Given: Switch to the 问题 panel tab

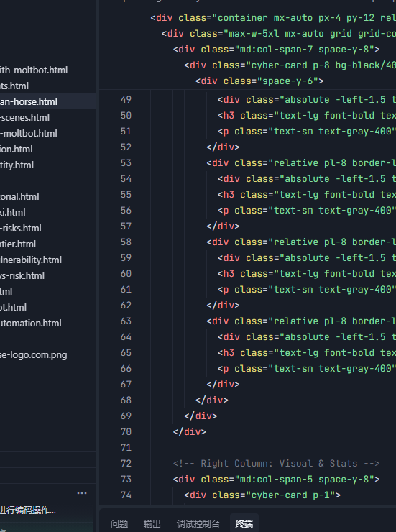Looking at the screenshot, I should coord(119,524).
